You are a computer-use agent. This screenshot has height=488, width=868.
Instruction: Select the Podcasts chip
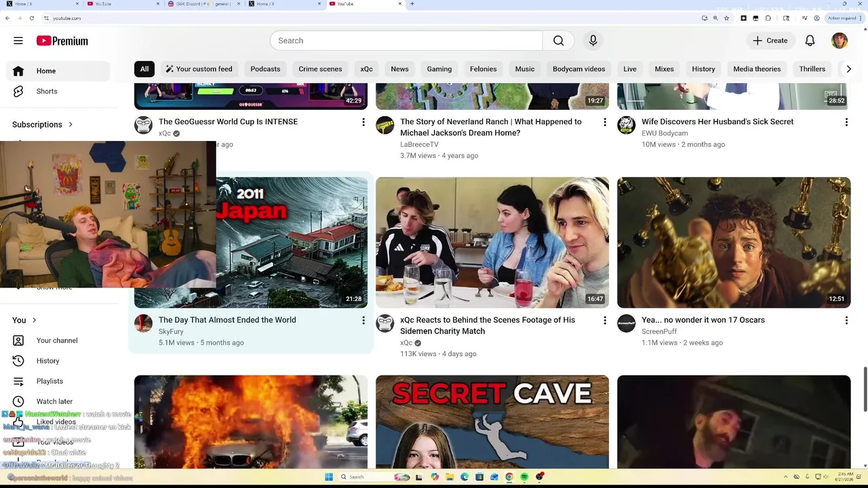tap(265, 69)
